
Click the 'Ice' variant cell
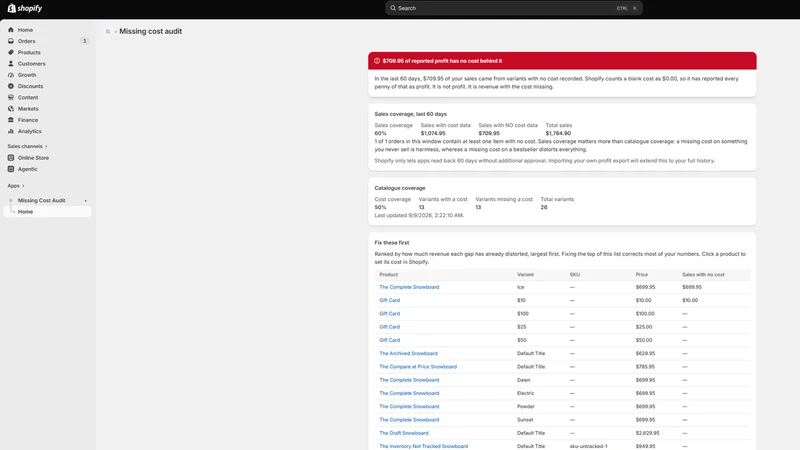[x=520, y=287]
